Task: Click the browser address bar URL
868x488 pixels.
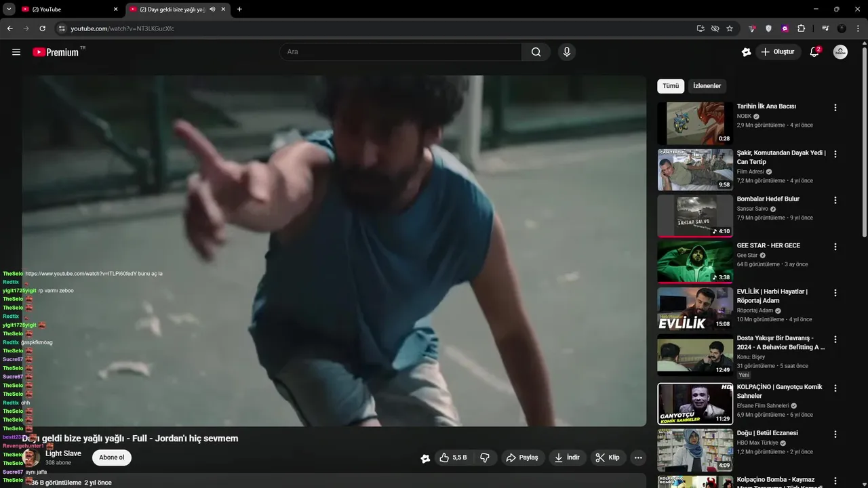Action: point(122,28)
